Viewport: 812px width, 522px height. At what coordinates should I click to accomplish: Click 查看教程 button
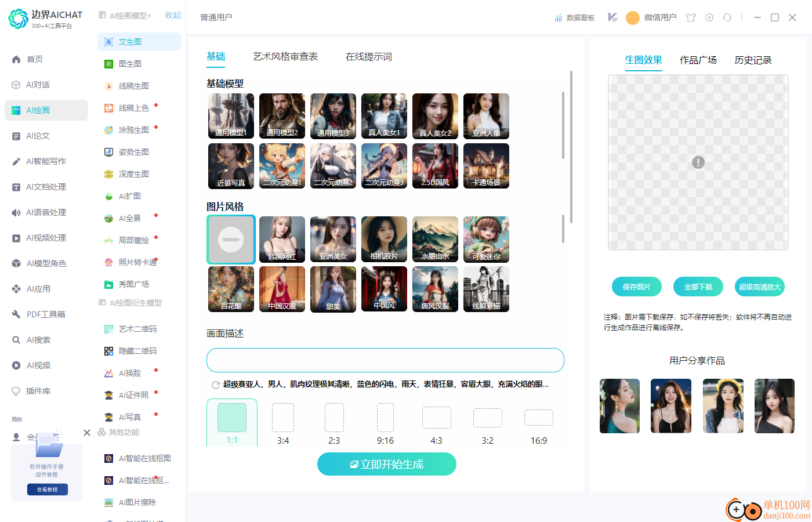pyautogui.click(x=48, y=490)
